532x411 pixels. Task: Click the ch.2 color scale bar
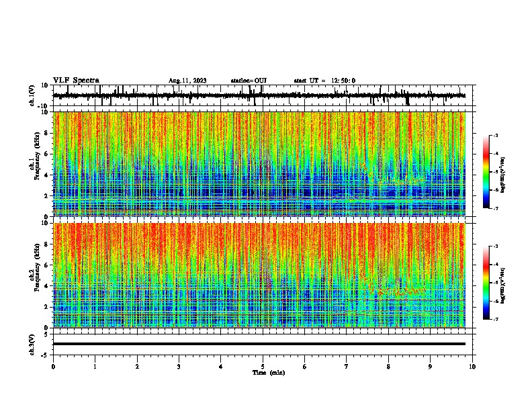pos(486,283)
